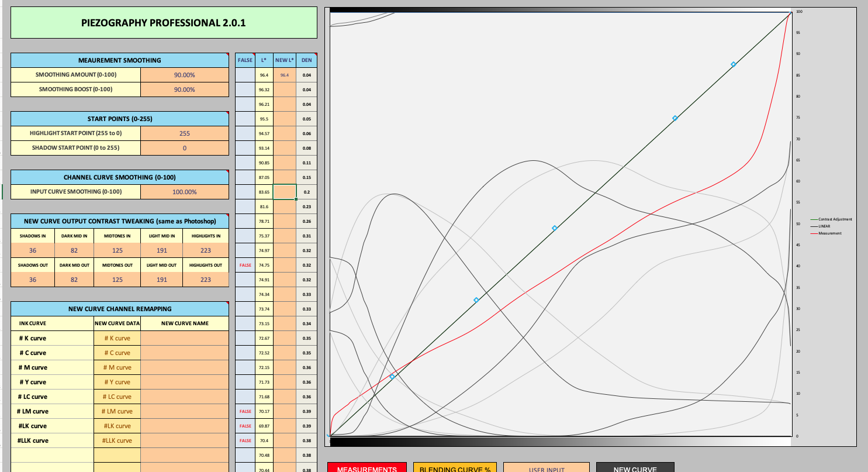
Task: Click the new curve name cell for #LLK curve
Action: click(185, 440)
